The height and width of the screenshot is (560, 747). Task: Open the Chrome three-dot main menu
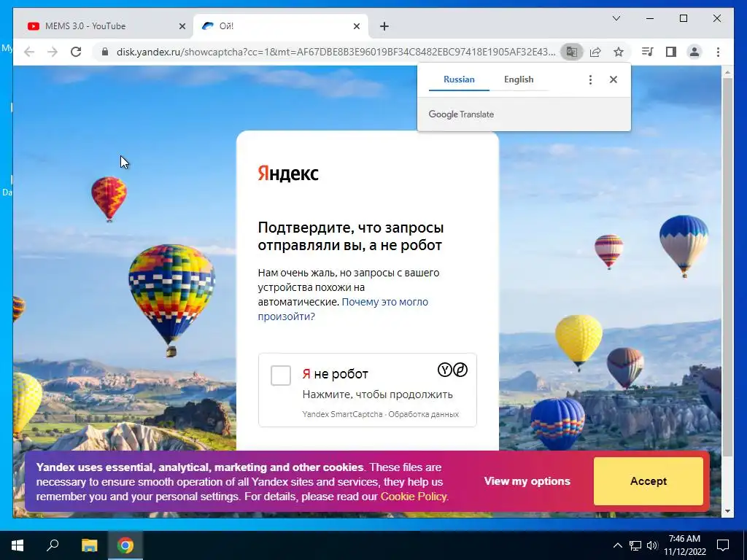tap(718, 52)
